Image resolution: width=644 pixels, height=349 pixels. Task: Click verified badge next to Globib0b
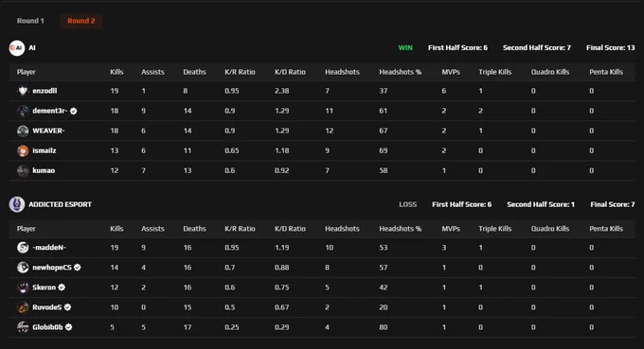tap(69, 327)
